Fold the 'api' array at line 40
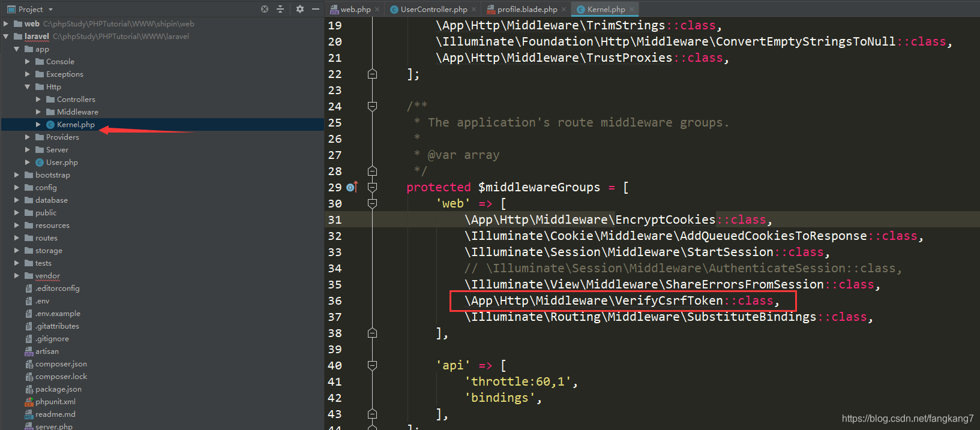 (x=372, y=365)
